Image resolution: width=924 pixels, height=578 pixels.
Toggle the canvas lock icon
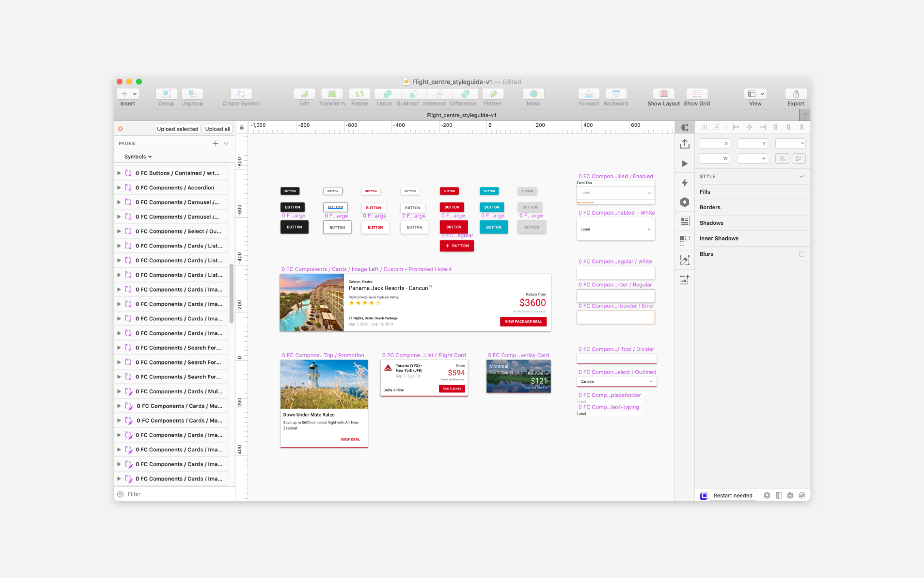(x=241, y=127)
